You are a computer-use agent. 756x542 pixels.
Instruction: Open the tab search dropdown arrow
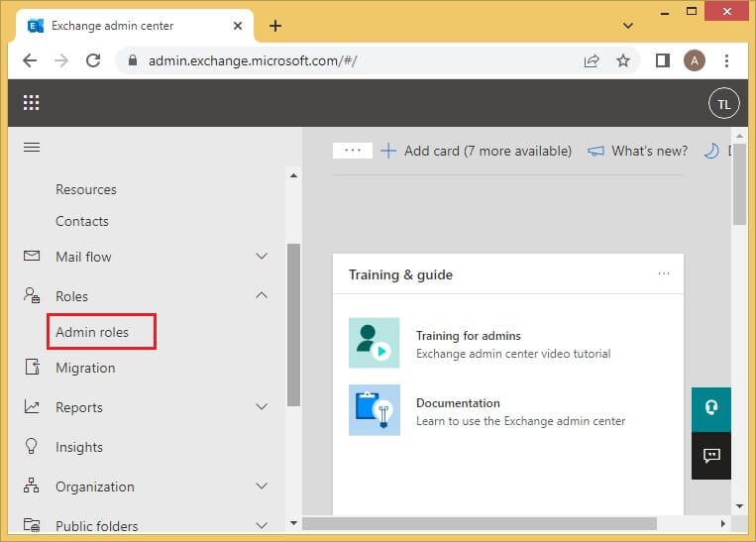628,26
